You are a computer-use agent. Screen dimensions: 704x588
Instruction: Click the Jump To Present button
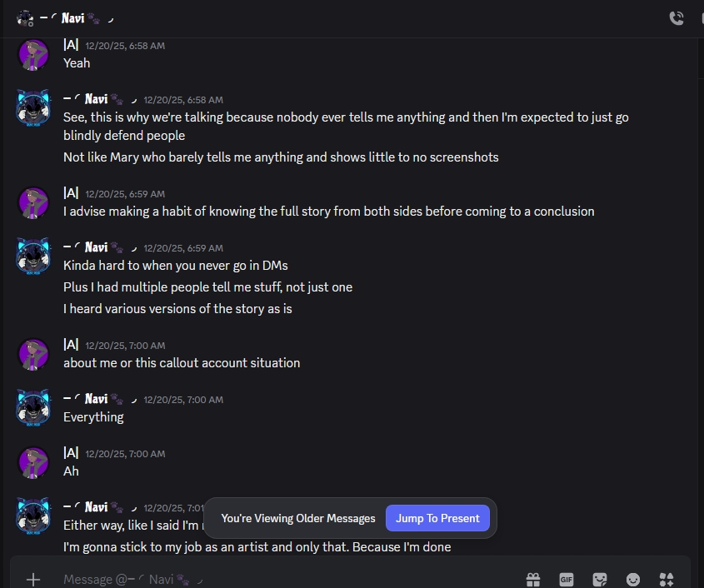click(437, 518)
